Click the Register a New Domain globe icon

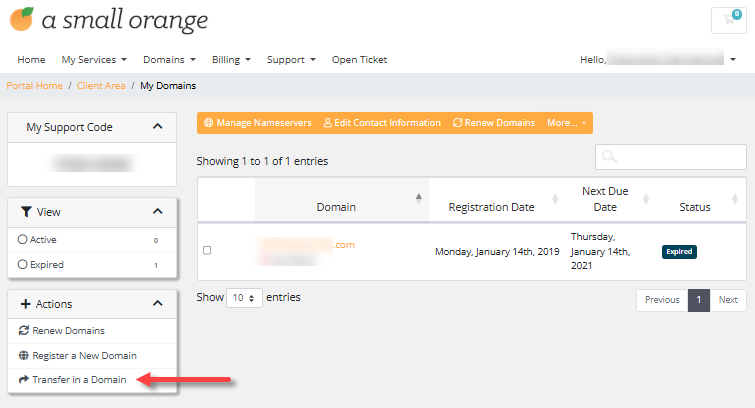(24, 355)
